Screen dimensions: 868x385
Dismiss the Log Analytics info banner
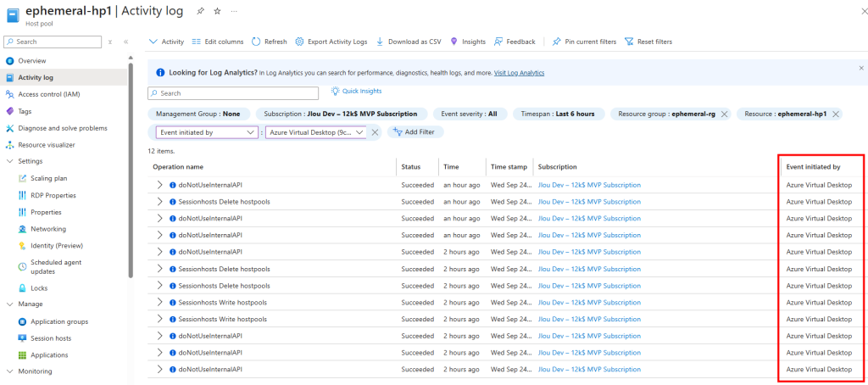860,67
